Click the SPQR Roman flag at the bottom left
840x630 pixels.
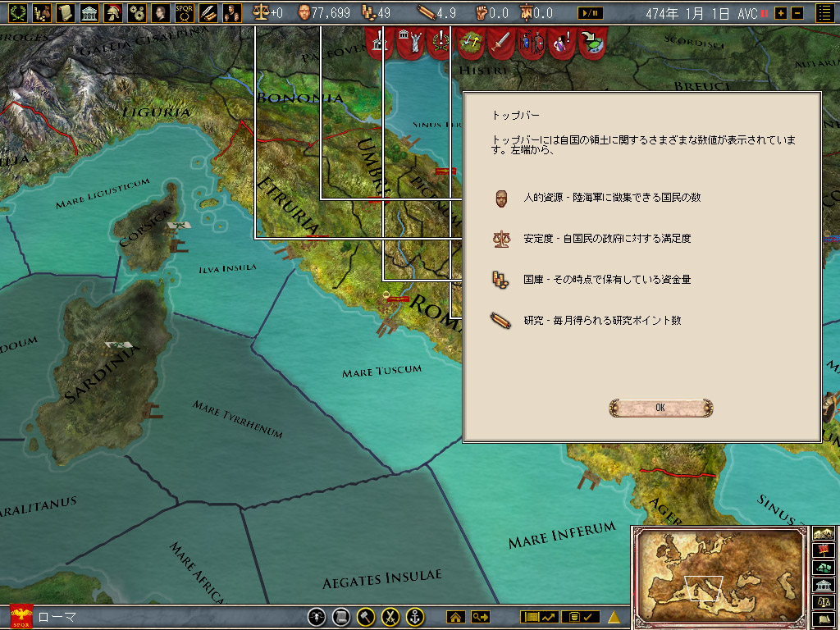pos(21,617)
